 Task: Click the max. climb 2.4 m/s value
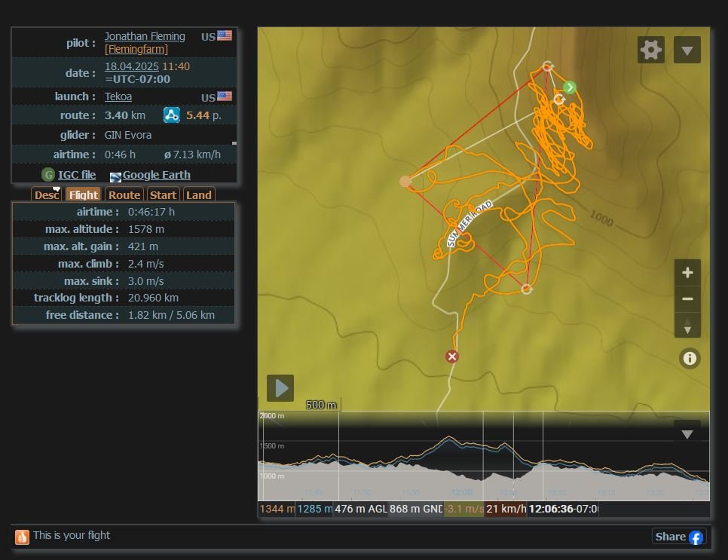coord(145,264)
